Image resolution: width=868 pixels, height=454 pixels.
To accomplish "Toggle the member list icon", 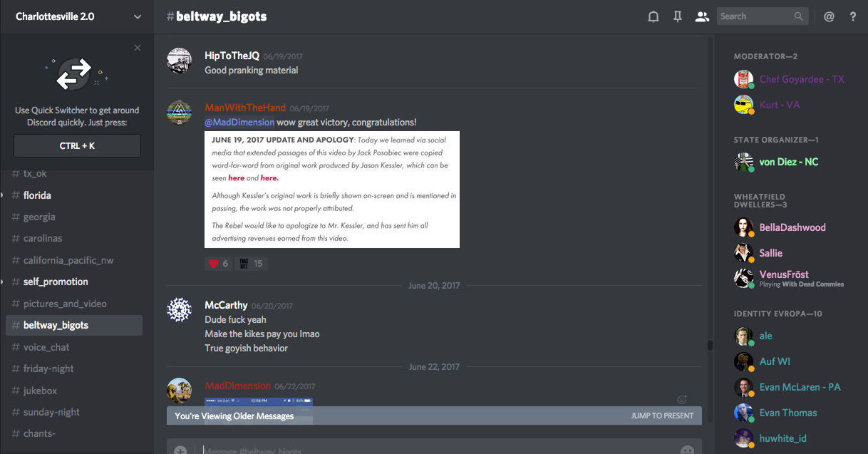I will [x=702, y=16].
